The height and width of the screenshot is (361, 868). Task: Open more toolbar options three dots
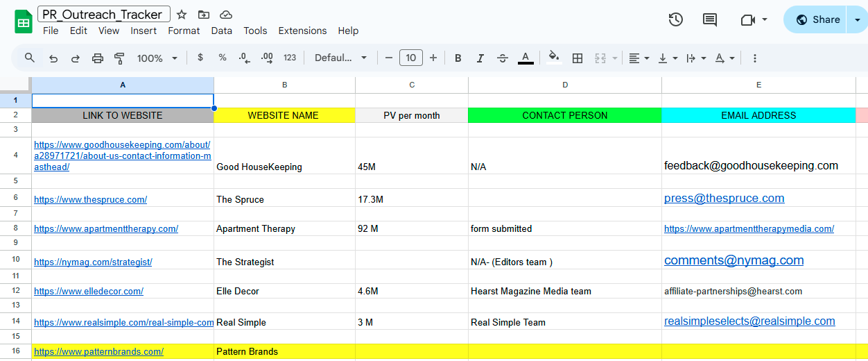point(755,58)
